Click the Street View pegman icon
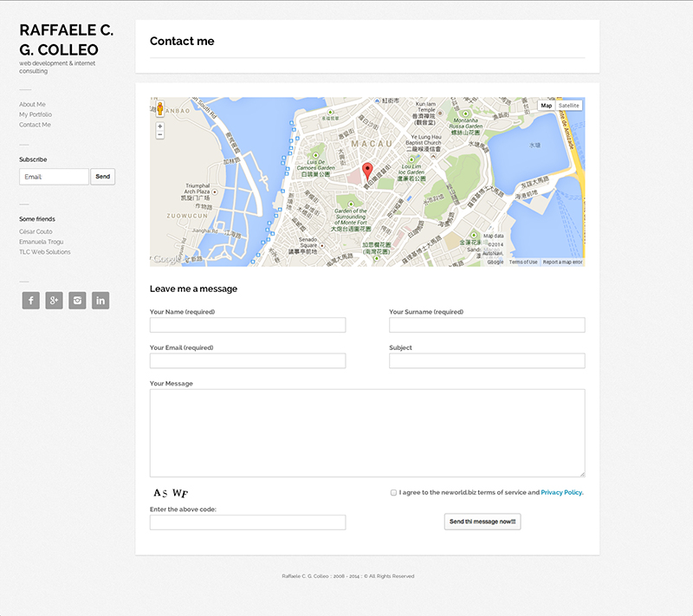The height and width of the screenshot is (616, 693). pyautogui.click(x=160, y=109)
